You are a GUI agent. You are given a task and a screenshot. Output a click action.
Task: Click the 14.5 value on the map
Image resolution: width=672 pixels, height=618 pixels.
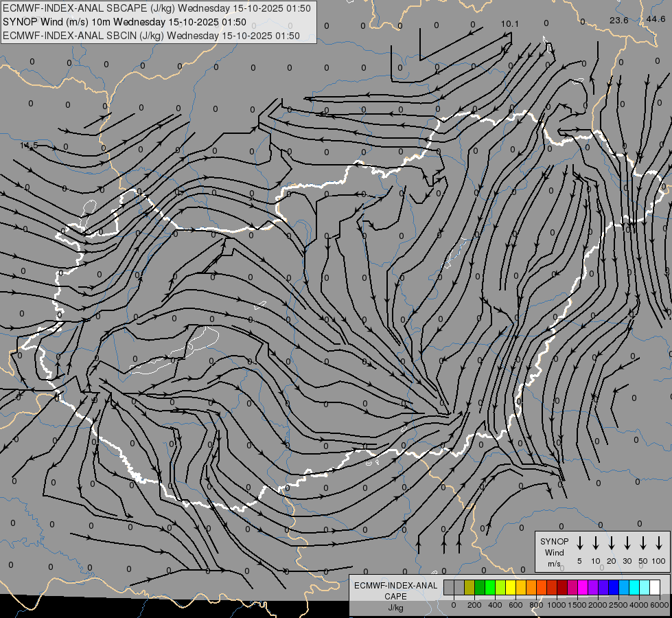click(x=29, y=146)
